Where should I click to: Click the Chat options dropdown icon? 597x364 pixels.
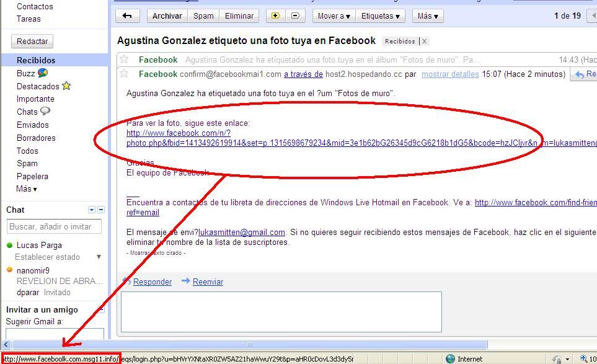92,210
